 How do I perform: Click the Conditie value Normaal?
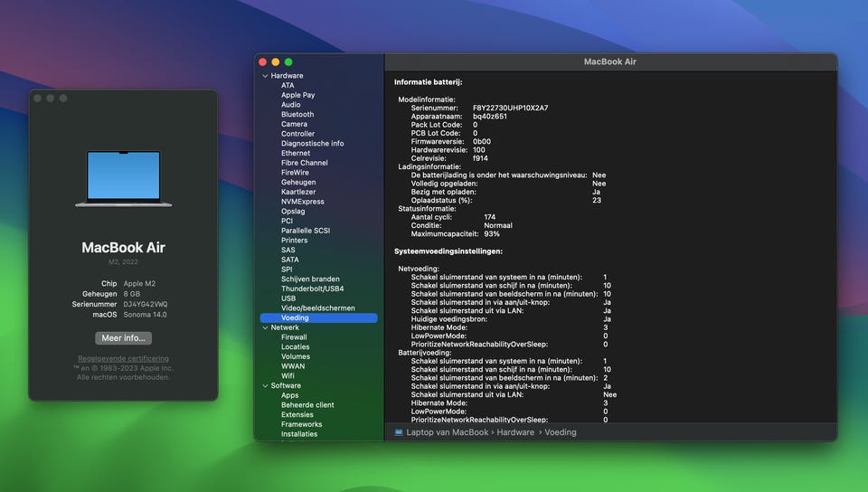[498, 225]
